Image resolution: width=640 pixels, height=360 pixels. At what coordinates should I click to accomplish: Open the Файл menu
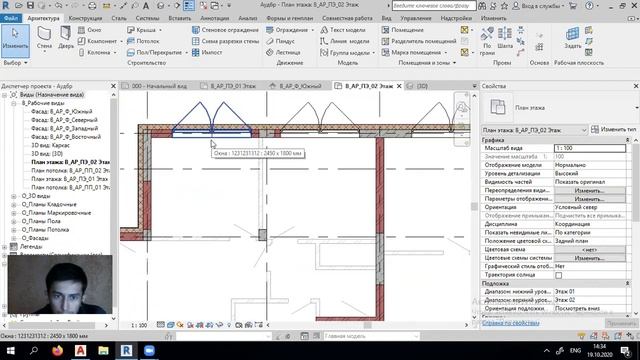pos(11,18)
